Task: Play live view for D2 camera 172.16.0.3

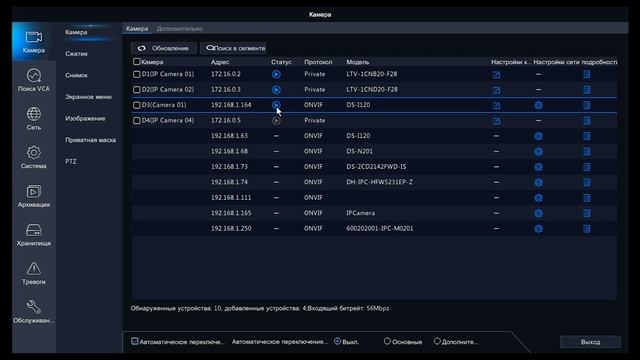Action: [276, 90]
